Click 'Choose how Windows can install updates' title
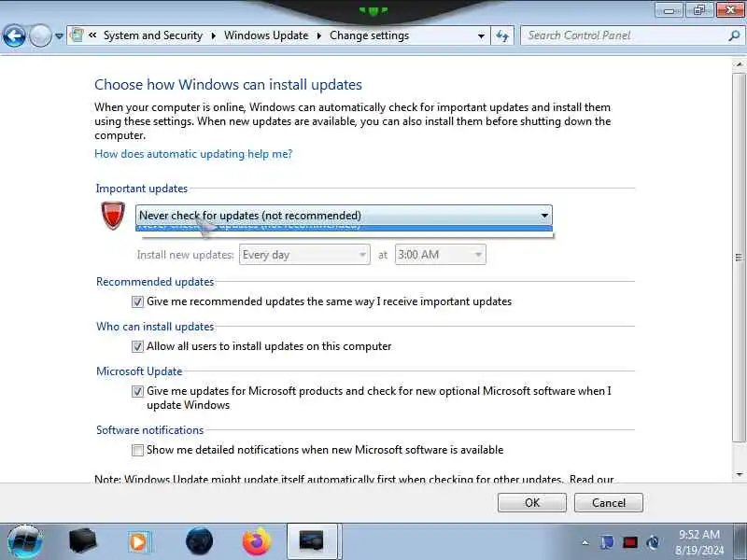Viewport: 747px width, 560px height. (228, 85)
